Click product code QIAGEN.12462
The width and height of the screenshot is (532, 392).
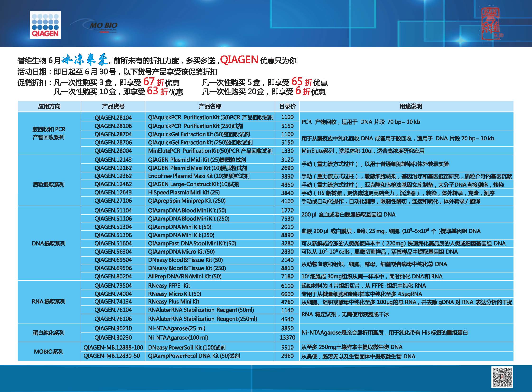pyautogui.click(x=113, y=184)
